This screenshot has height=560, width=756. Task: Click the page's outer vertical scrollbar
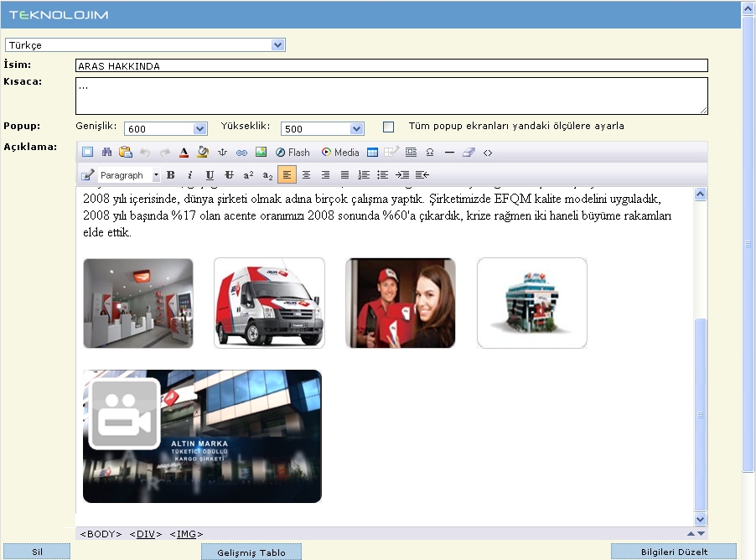[748, 244]
